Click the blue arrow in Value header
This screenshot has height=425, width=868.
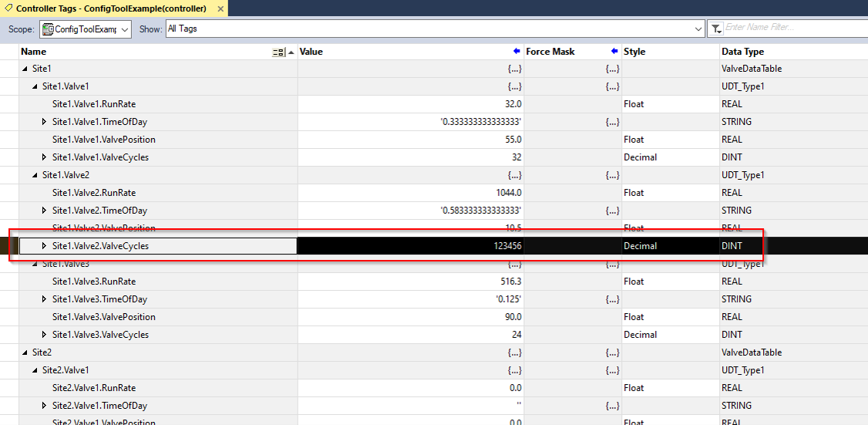pyautogui.click(x=516, y=51)
